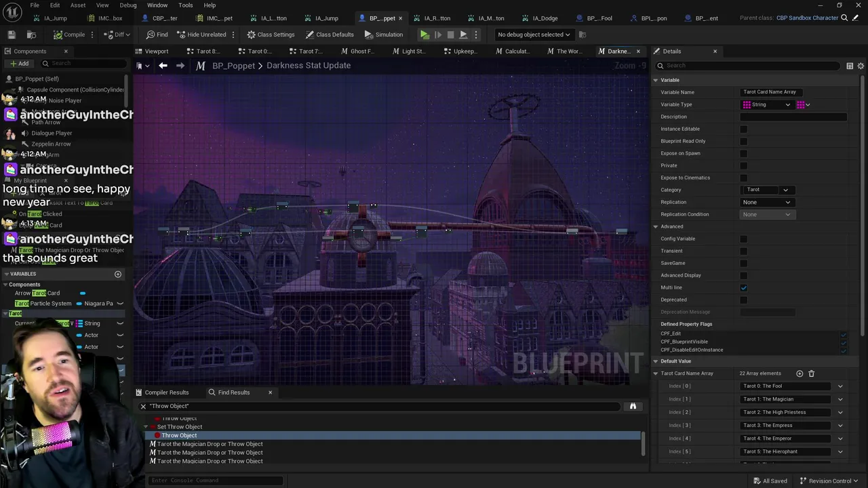
Task: Open options for Index 0 element
Action: (840, 386)
